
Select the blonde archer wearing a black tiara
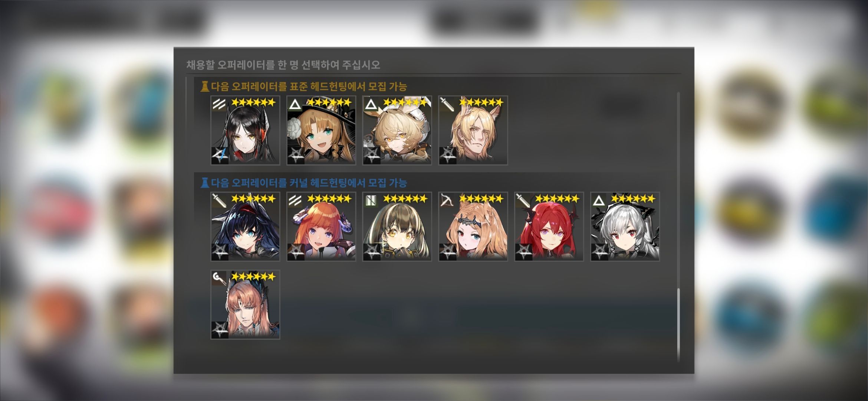pyautogui.click(x=473, y=226)
